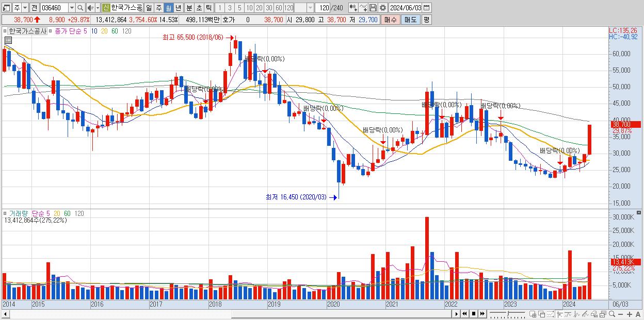Click the 전 button next to stock code
Screen dimensions: 644x320
point(34,8)
